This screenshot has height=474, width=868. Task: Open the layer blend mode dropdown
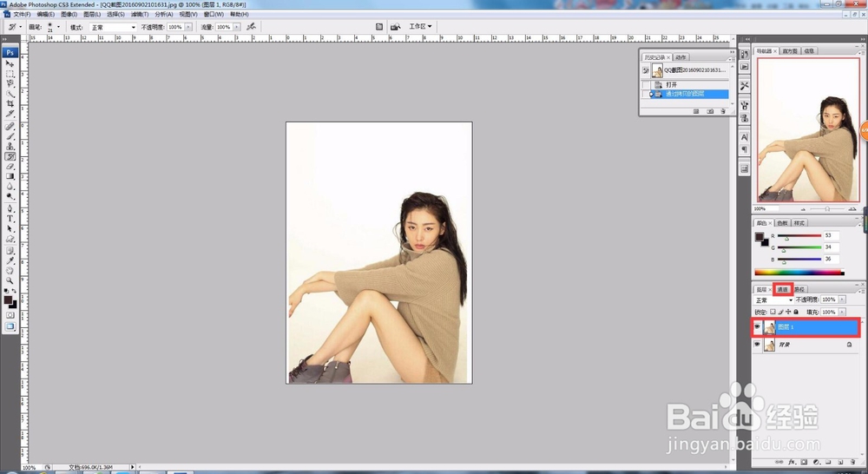pos(774,300)
